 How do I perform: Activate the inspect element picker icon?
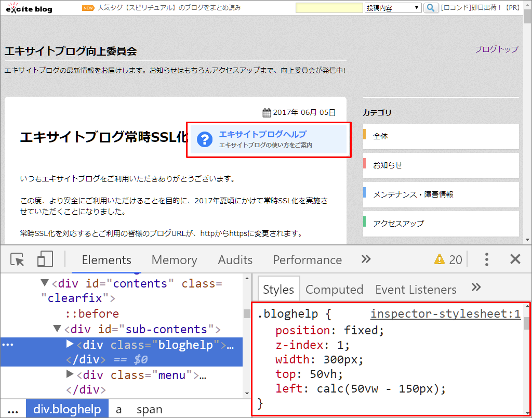(17, 260)
